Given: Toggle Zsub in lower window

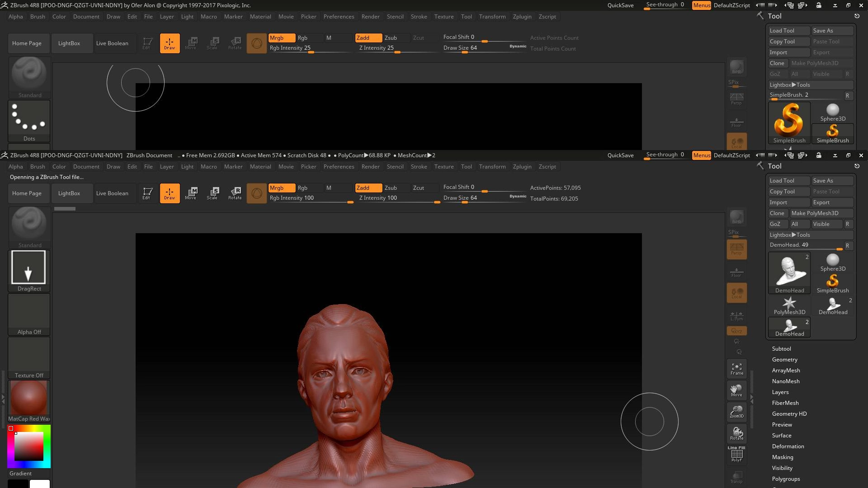Looking at the screenshot, I should tap(396, 188).
